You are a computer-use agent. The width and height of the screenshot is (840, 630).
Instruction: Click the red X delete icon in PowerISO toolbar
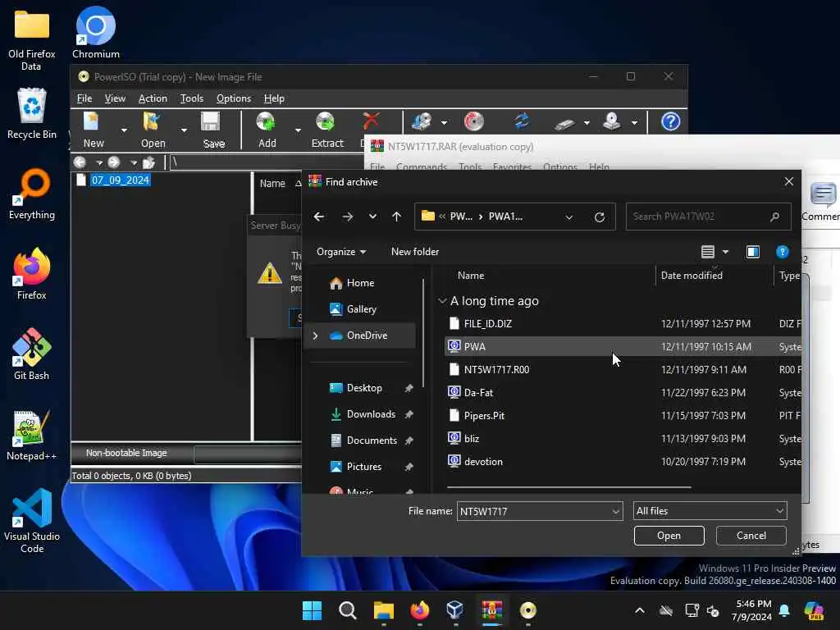(x=371, y=121)
